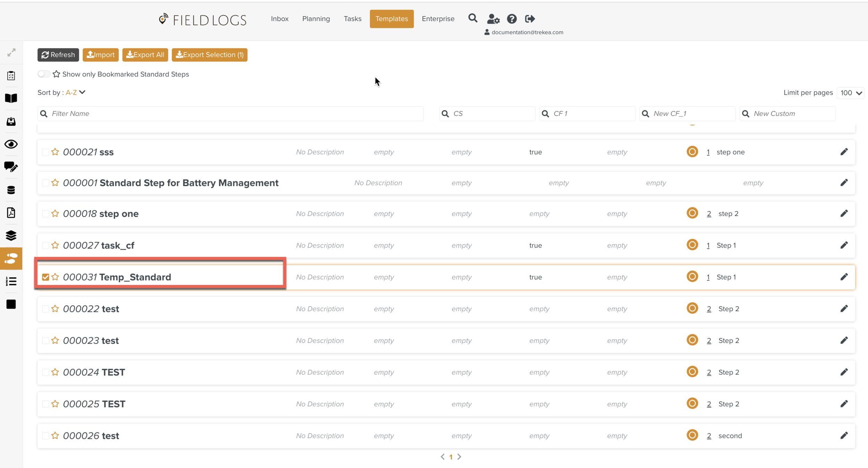Check the 000027 task_cf checkbox

[45, 245]
